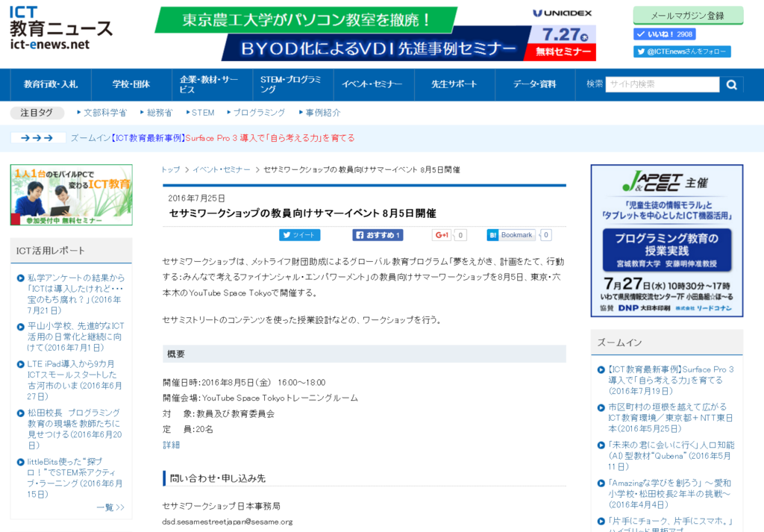Click the メールマガジン登録 button
764x532 pixels.
click(x=688, y=16)
